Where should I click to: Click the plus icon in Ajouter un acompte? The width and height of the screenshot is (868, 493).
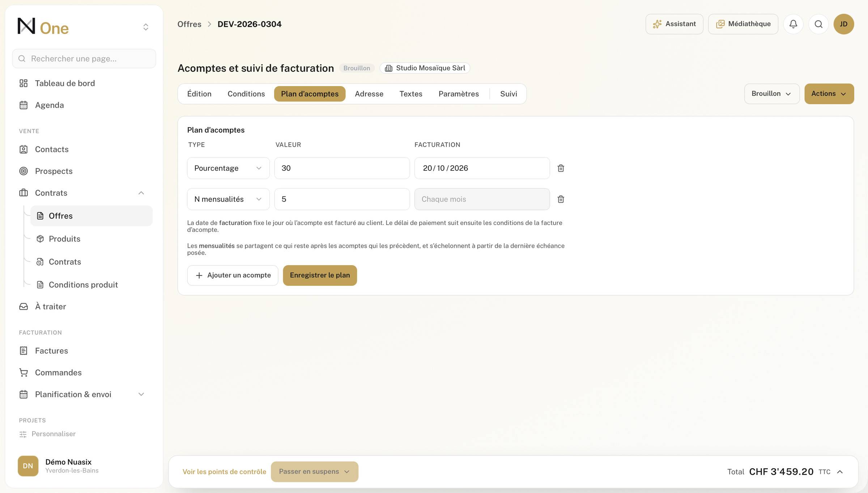[x=199, y=276]
